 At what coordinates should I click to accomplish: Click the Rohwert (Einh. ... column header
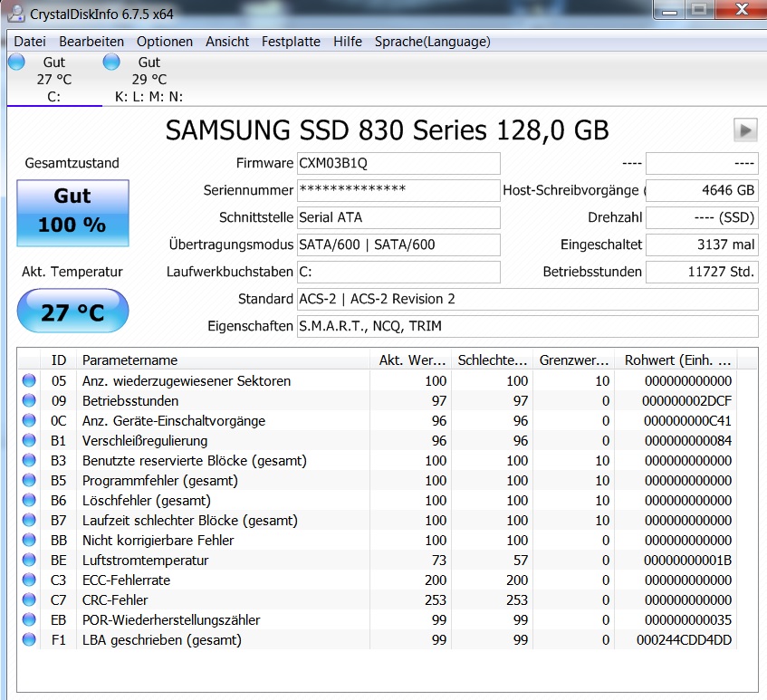pyautogui.click(x=676, y=360)
